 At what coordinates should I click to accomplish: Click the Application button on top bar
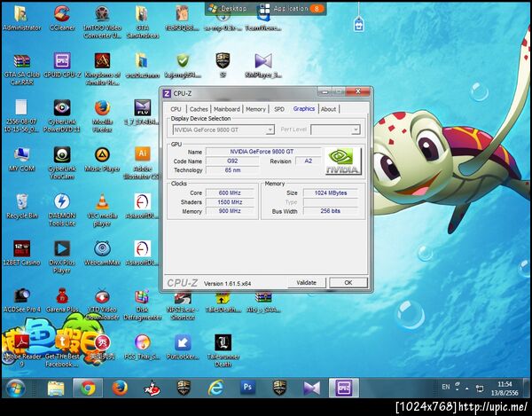tap(292, 9)
